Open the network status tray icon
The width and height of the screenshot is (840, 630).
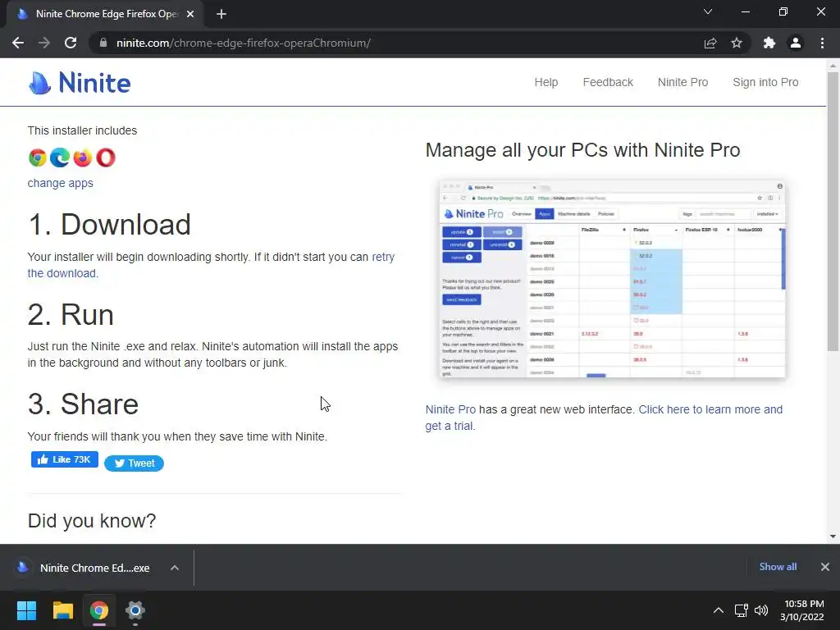[741, 610]
